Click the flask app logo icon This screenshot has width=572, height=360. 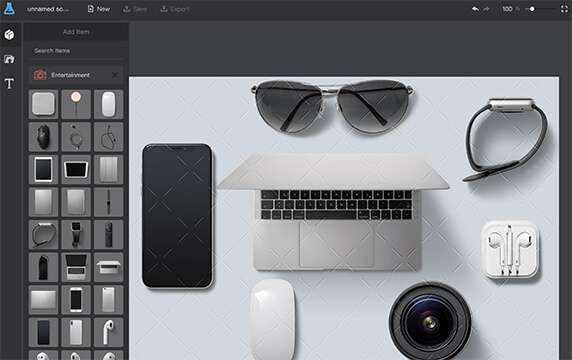(x=9, y=8)
